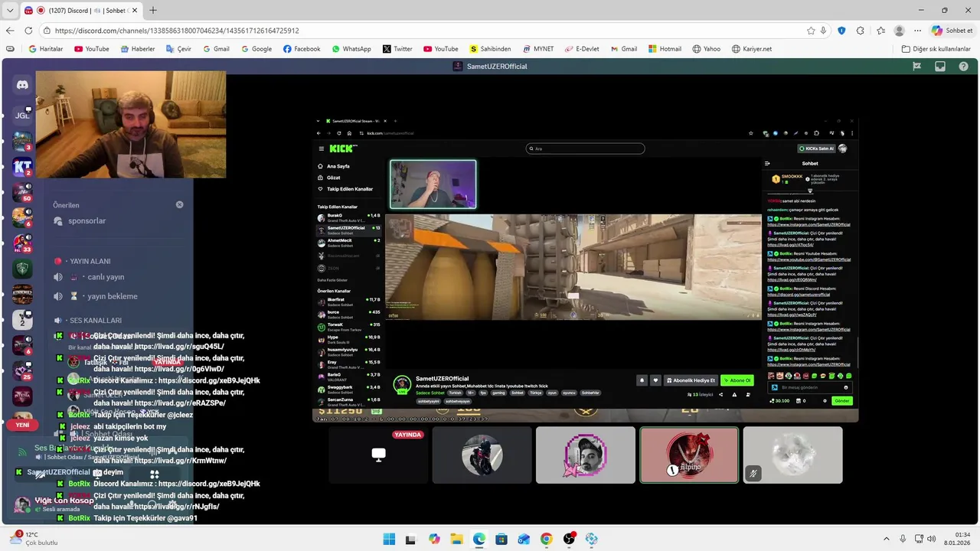Open Google Chrome from taskbar
This screenshot has height=551, width=980.
coord(546,539)
